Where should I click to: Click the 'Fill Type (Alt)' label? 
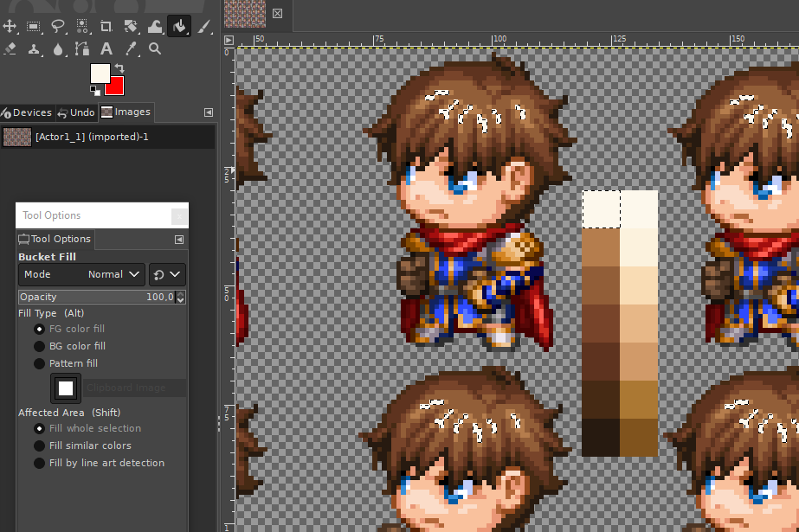pos(51,313)
